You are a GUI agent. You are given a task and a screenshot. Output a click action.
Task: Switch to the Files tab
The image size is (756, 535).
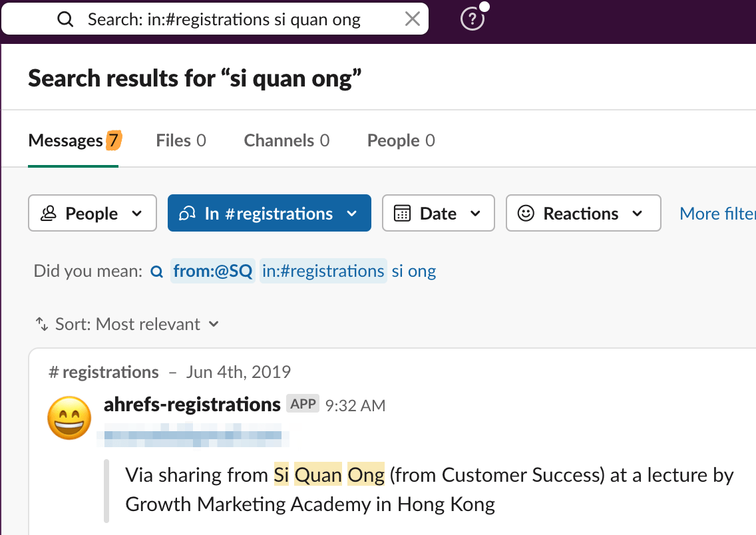(181, 141)
